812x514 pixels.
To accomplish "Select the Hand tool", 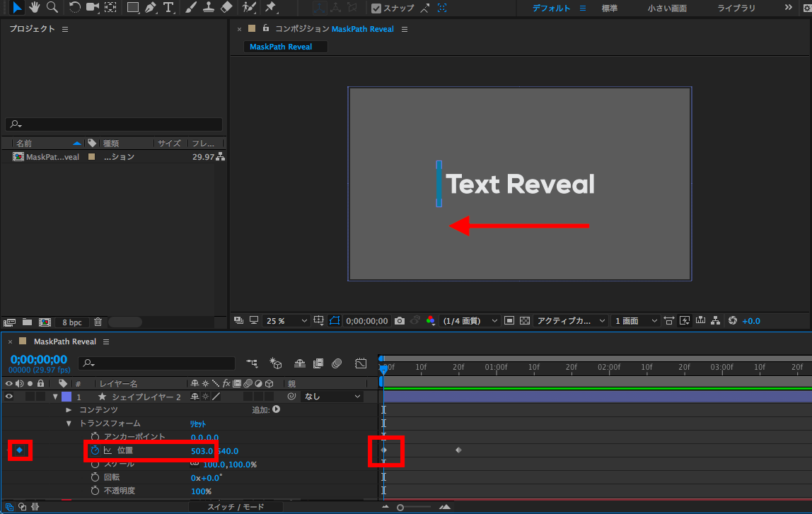I will 35,8.
